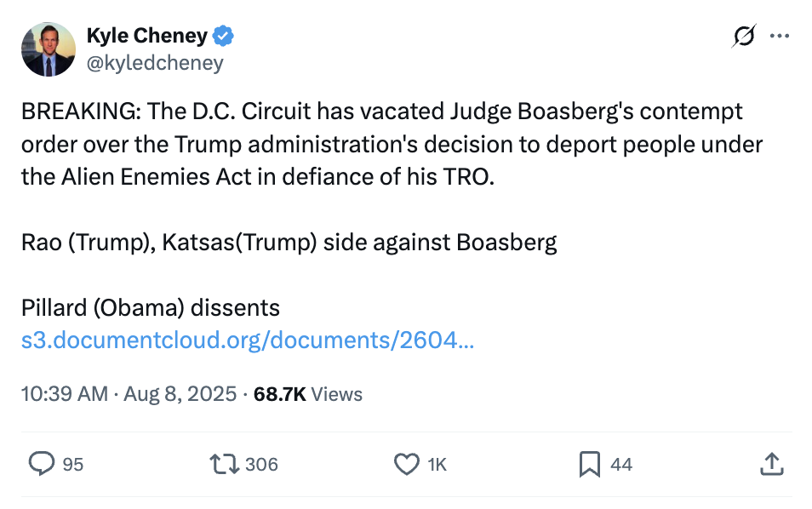Open the s3.documentcloud.org document link

click(248, 341)
